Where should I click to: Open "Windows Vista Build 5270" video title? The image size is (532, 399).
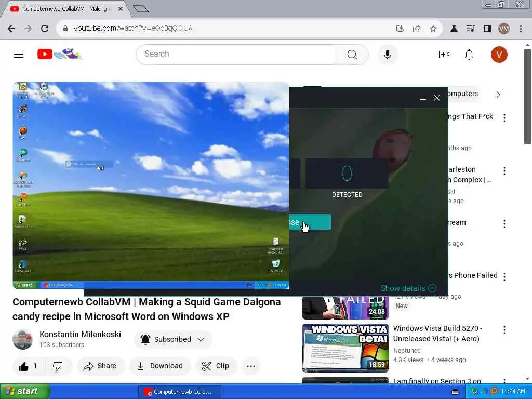437,334
